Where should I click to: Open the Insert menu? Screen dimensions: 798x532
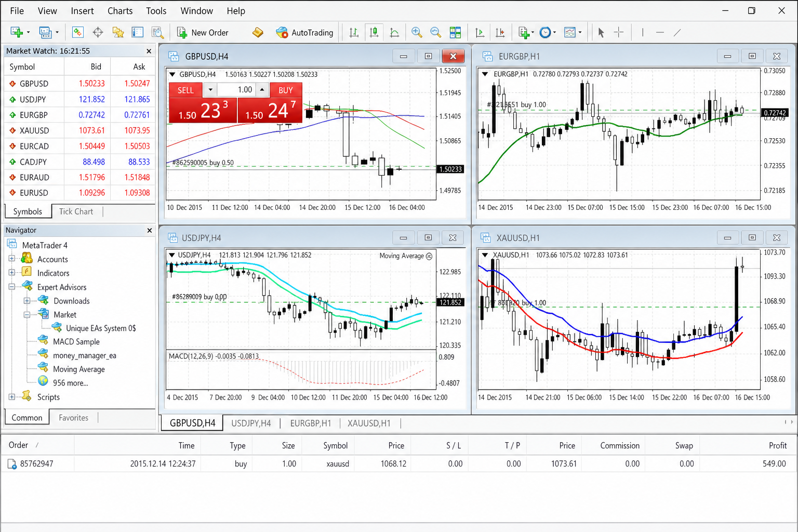[82, 11]
